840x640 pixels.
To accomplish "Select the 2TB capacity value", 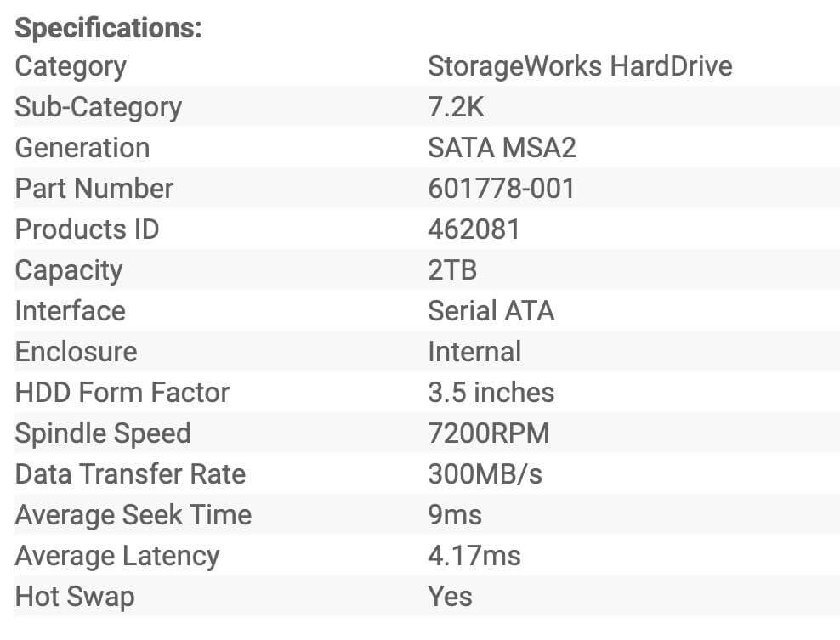I will [x=452, y=270].
